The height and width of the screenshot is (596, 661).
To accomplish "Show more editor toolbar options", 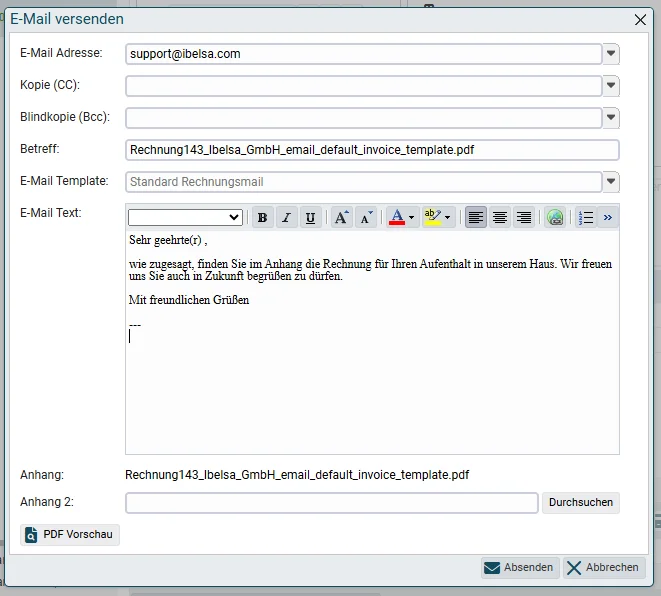I will 607,217.
